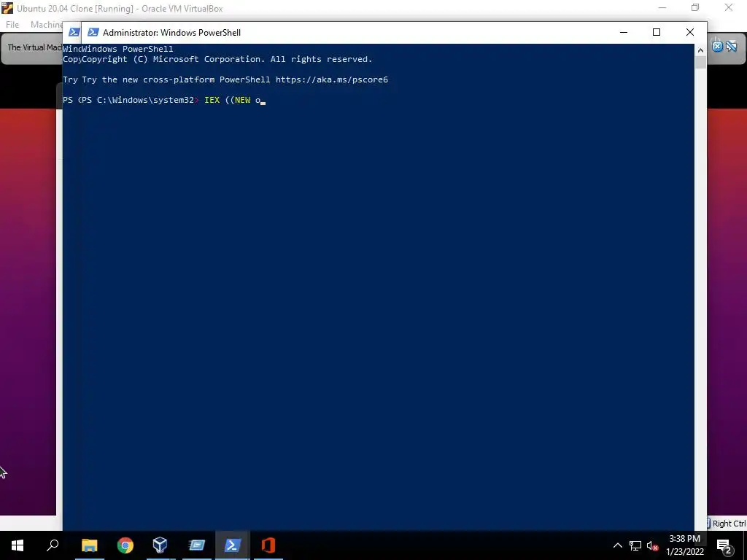Minimize the VirtualBox window

point(662,7)
